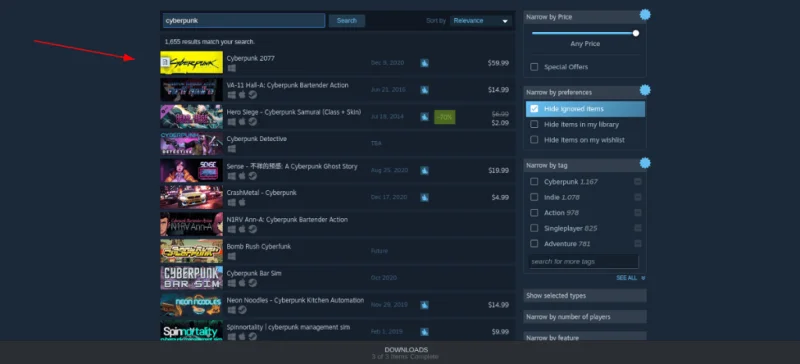Click the Neon Noodles thumbnail

point(191,305)
